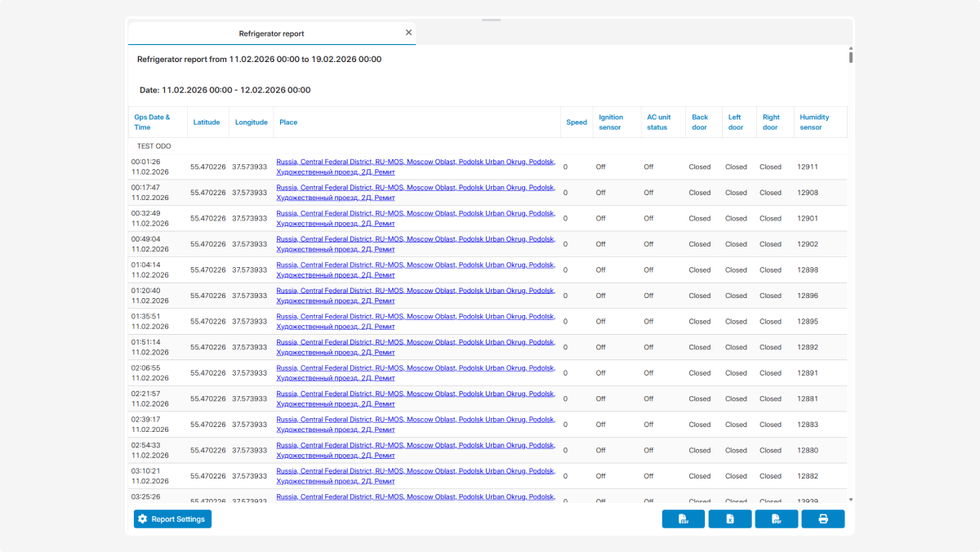
Task: Export the report as CSV
Action: 683,519
